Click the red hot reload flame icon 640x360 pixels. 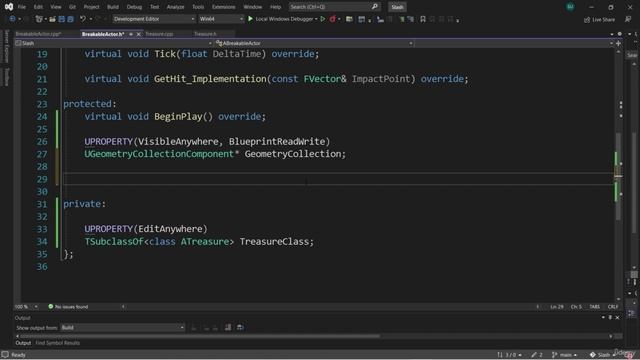tap(333, 19)
